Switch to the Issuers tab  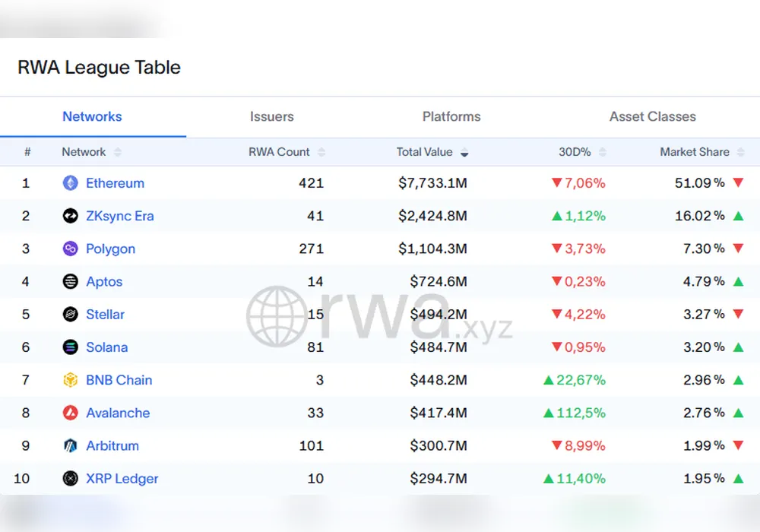pos(272,116)
